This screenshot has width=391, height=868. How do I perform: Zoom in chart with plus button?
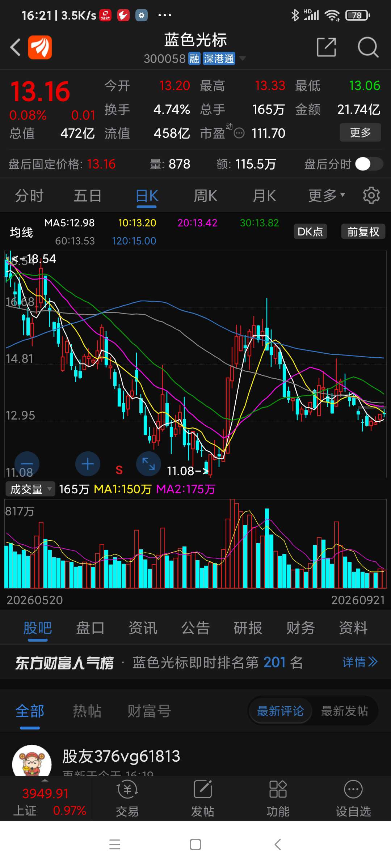point(88,464)
